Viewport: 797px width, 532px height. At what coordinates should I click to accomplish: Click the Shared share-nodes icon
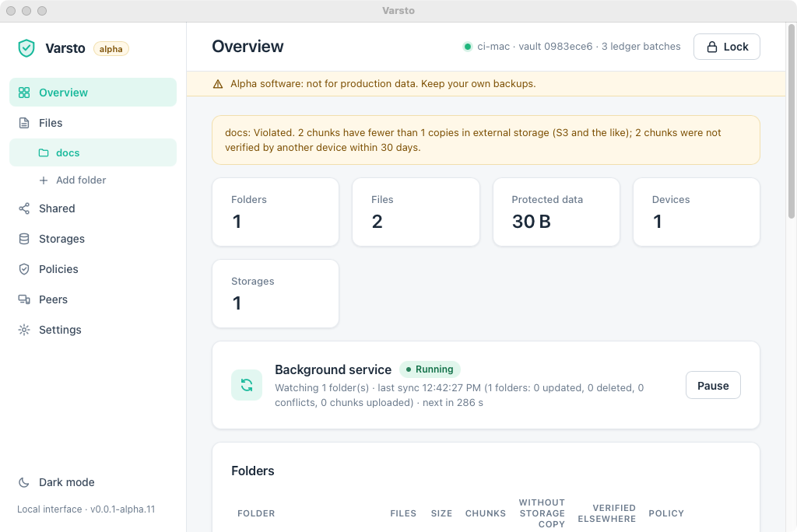pos(24,208)
